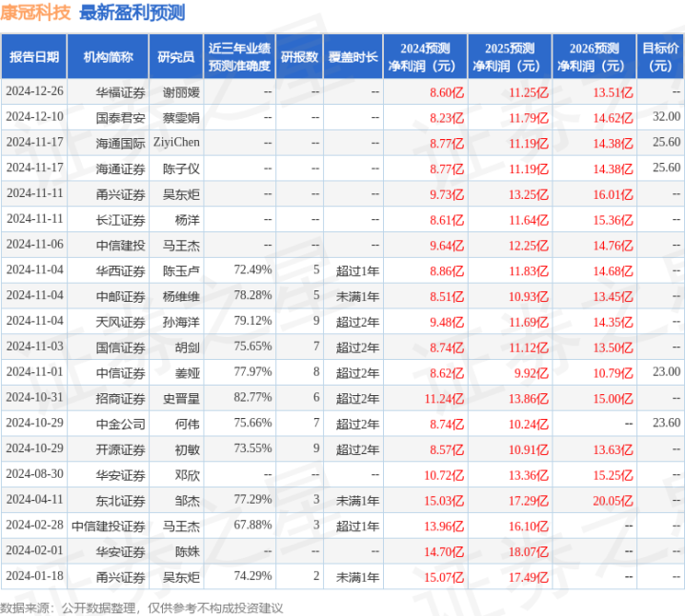Click the 数据来源 footer note

tap(142, 607)
